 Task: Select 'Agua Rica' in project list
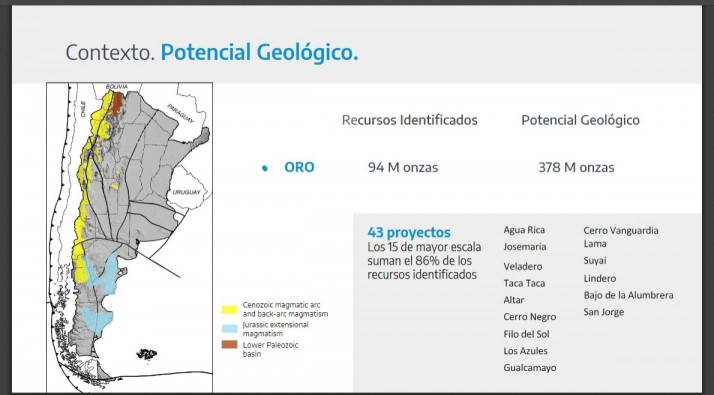click(x=524, y=230)
